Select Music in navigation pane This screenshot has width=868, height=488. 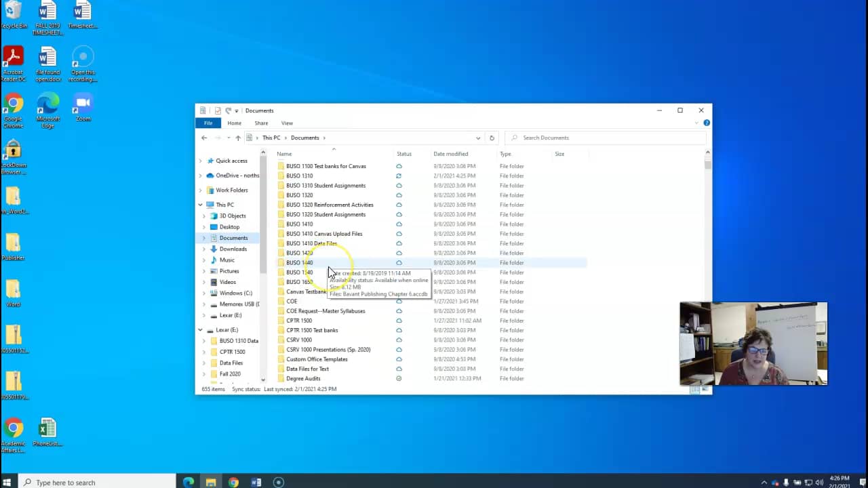pos(227,260)
